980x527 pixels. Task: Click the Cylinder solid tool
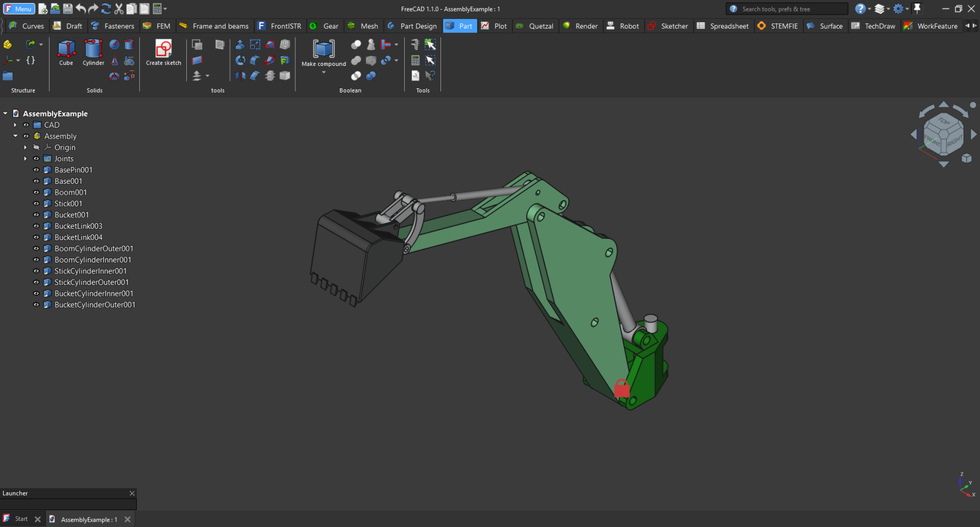(x=93, y=51)
